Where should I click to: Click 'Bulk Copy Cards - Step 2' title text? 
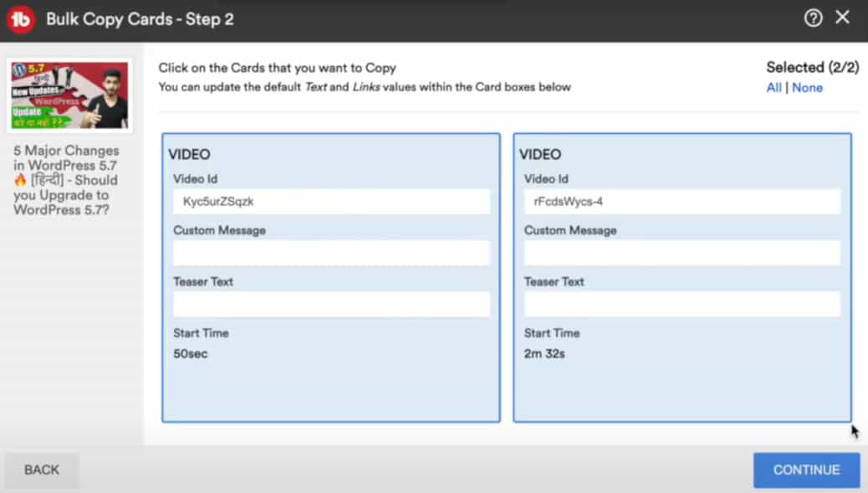click(x=140, y=19)
